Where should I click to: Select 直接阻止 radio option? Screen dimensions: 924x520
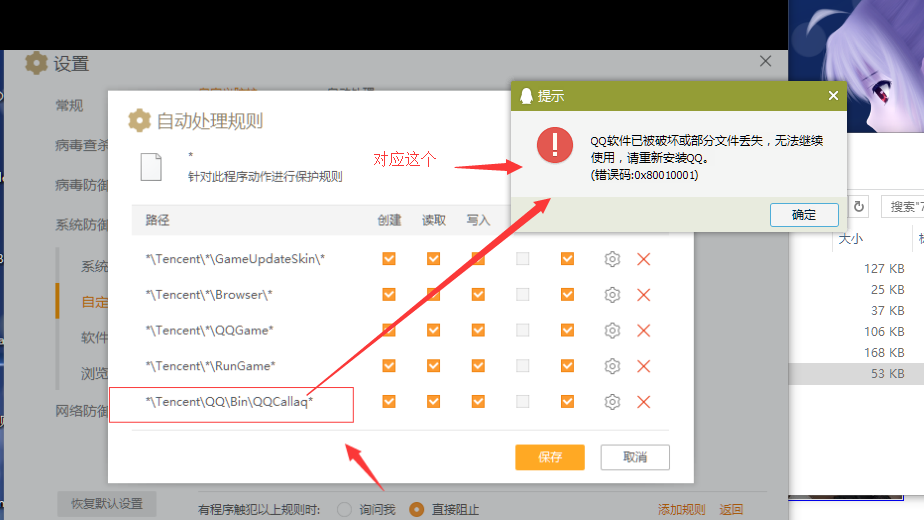tap(417, 509)
